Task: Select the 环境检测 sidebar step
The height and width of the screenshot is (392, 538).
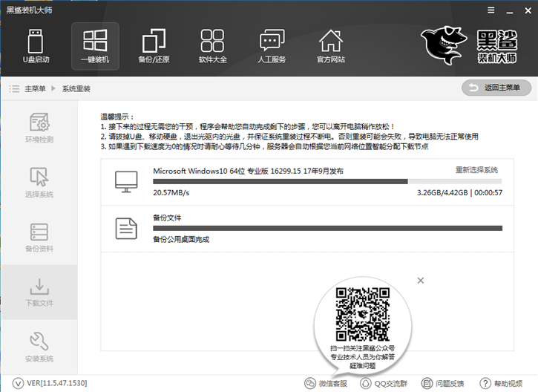Action: tap(39, 128)
